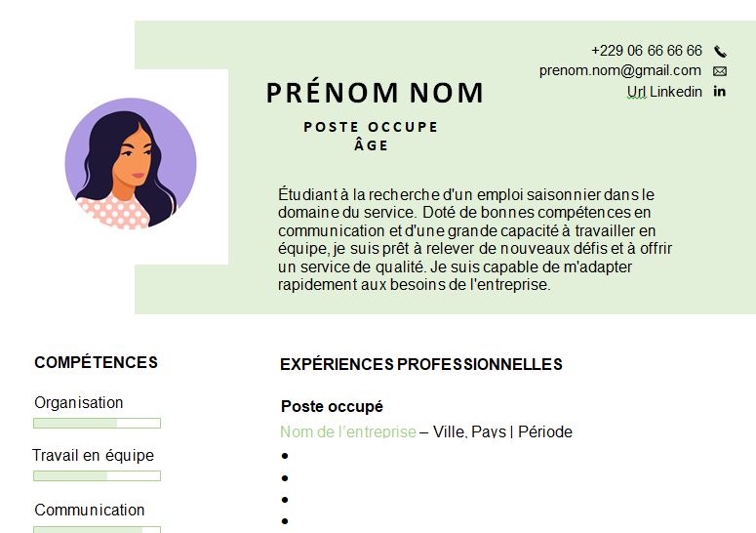756x533 pixels.
Task: Click the email envelope icon
Action: [720, 71]
